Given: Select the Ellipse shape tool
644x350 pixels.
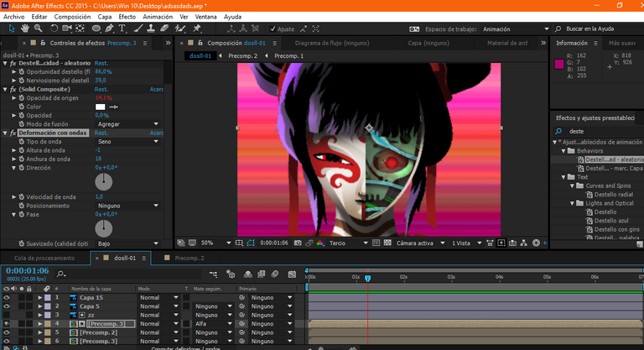Looking at the screenshot, I should [x=96, y=29].
